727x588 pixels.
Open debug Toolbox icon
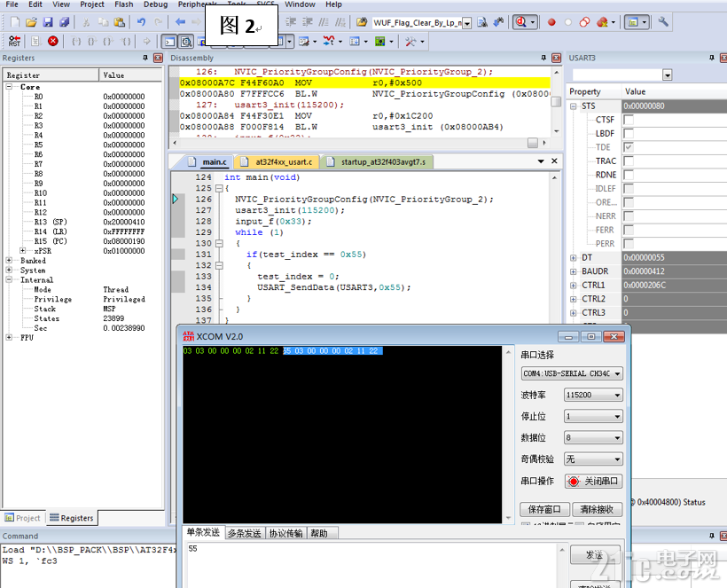(410, 42)
